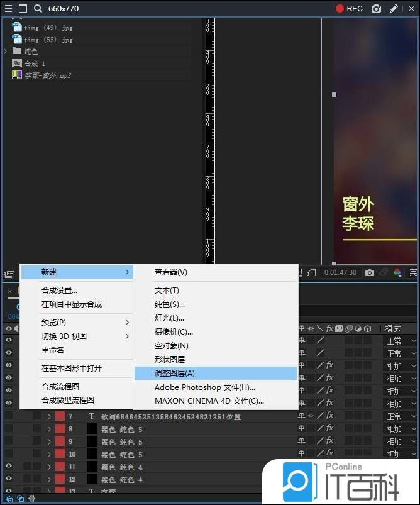Image resolution: width=420 pixels, height=505 pixels.
Task: Open the 完 resolution dropdown in viewer
Action: tap(413, 272)
